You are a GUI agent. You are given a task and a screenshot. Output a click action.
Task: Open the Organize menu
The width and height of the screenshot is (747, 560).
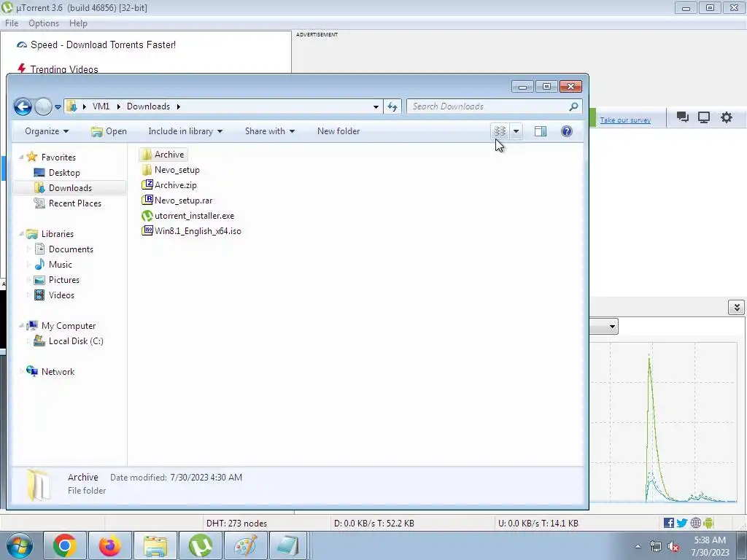coord(47,131)
